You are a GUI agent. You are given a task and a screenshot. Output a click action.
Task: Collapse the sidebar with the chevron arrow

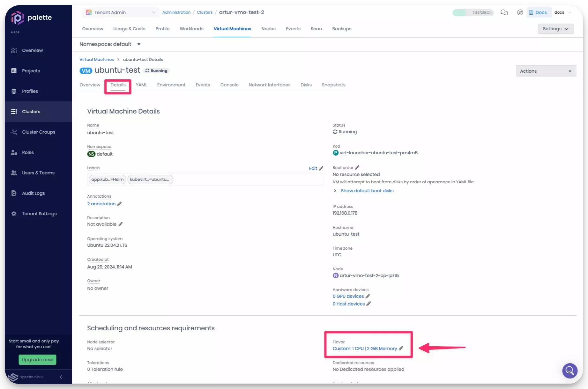click(61, 377)
